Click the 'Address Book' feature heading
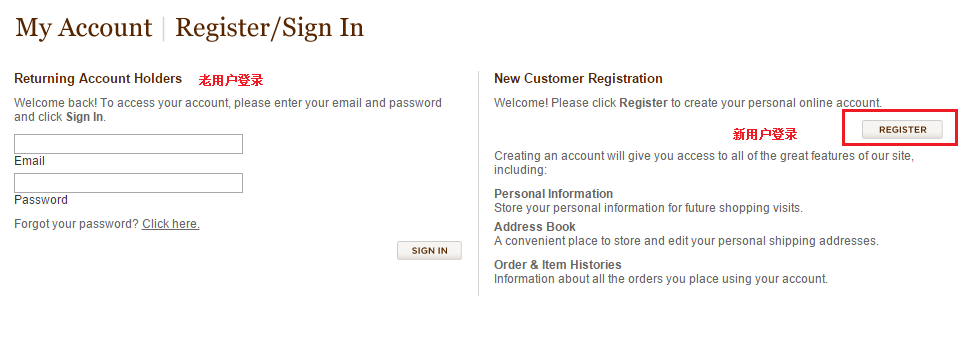 point(535,227)
